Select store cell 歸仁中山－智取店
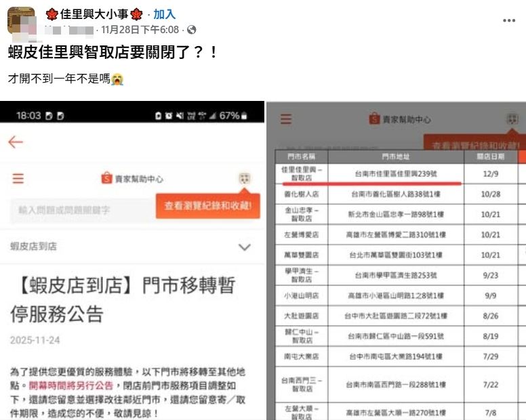Screen dimensions: 526x420 pyautogui.click(x=301, y=336)
